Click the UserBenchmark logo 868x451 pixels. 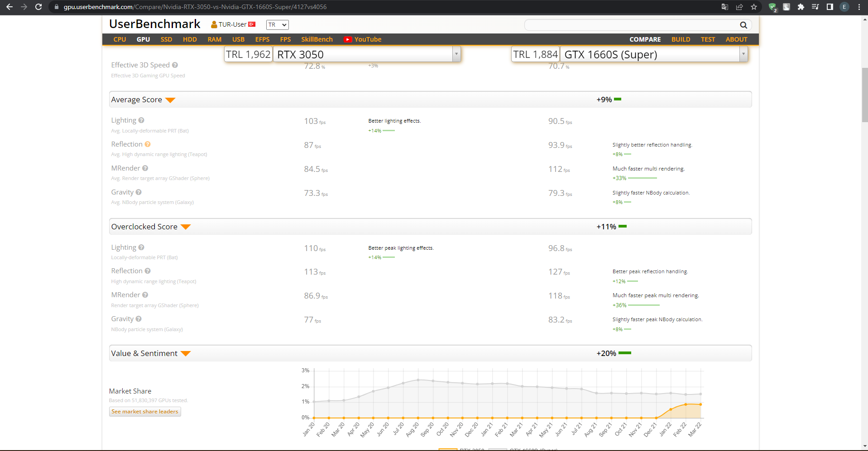[x=155, y=24]
